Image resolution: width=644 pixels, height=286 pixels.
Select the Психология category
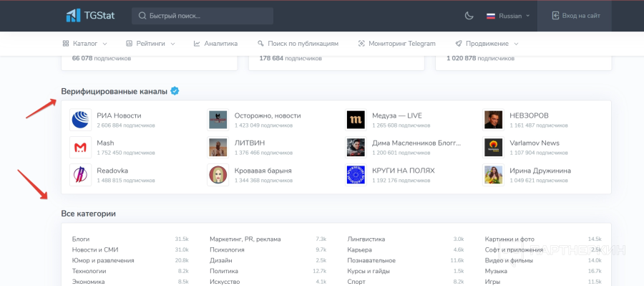(x=227, y=249)
